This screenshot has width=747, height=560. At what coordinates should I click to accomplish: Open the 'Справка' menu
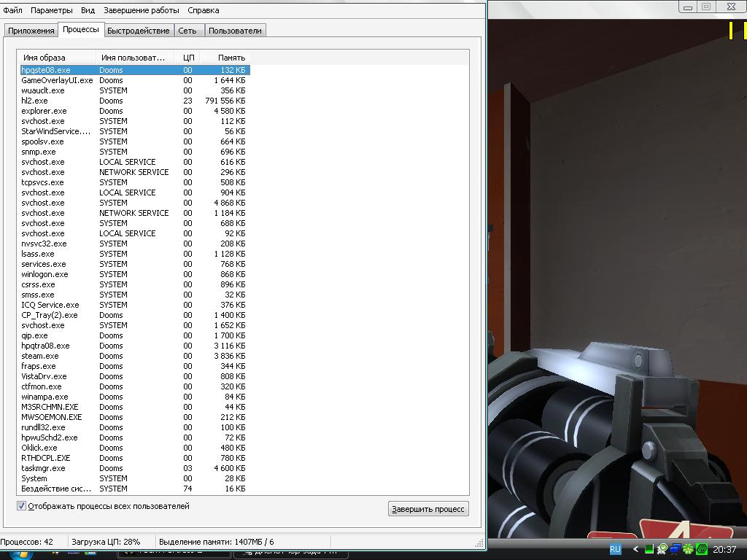point(204,10)
